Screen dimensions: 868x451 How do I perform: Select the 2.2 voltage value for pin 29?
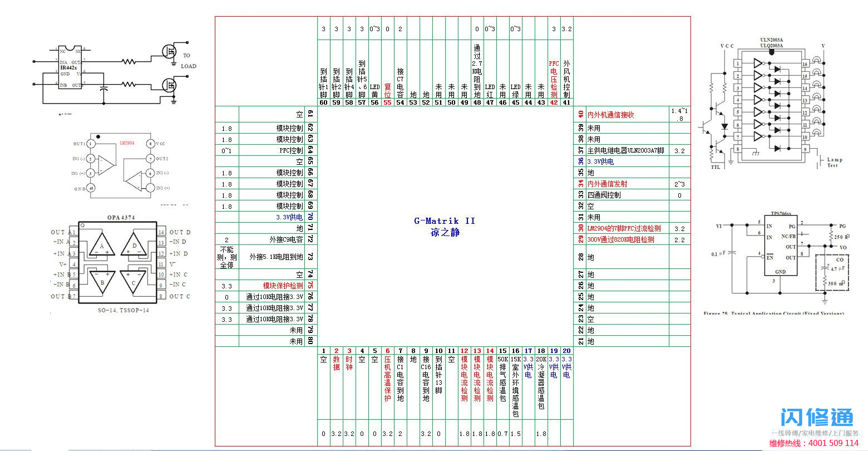(679, 239)
